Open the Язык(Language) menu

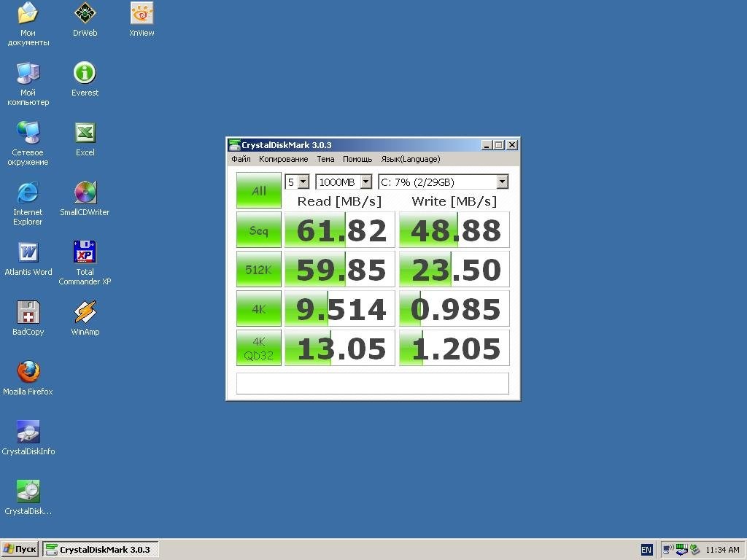410,159
